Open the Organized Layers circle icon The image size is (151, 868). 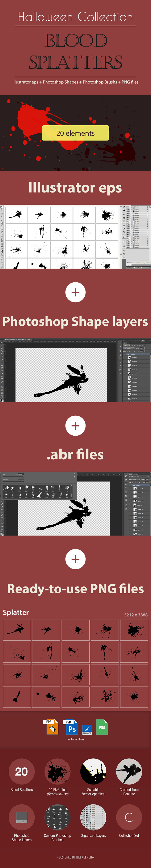[93, 817]
